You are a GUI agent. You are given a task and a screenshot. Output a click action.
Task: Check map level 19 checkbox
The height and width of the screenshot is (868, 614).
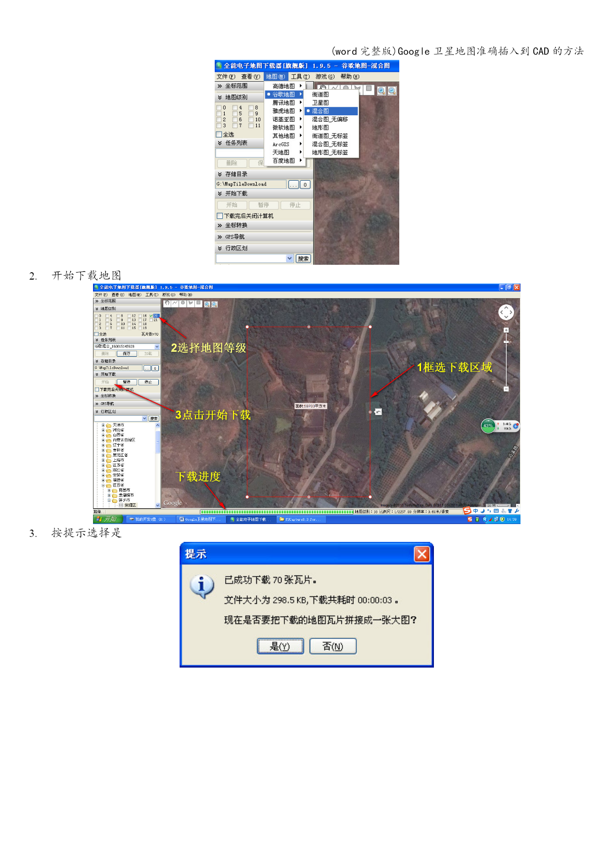(140, 328)
